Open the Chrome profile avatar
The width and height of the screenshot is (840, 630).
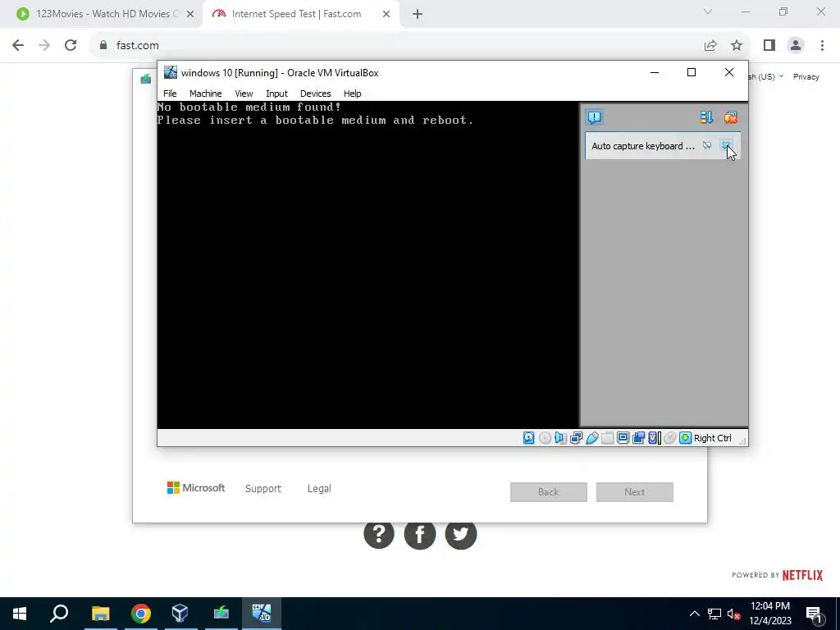click(x=796, y=46)
